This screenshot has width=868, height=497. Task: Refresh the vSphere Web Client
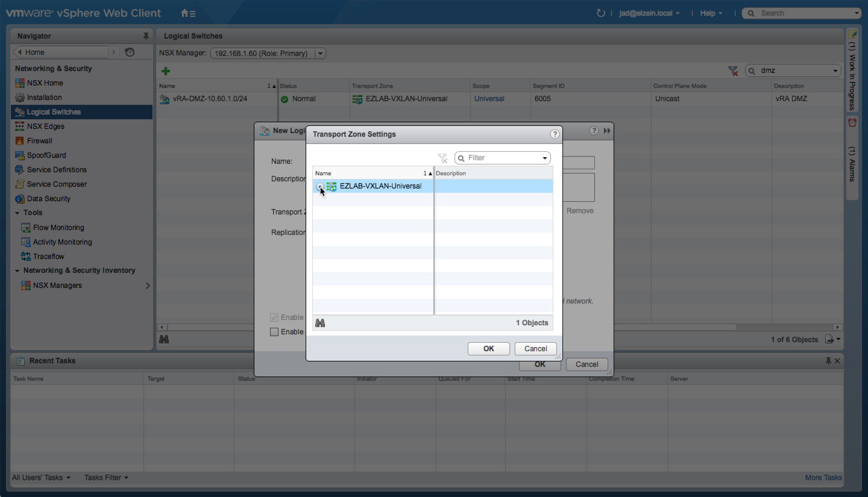600,13
